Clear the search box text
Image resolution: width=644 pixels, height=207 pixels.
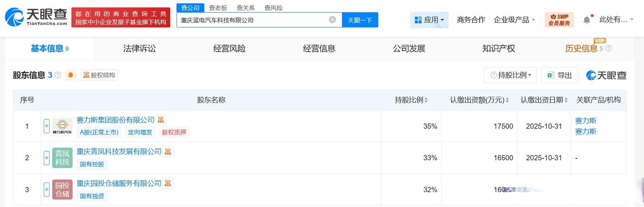[x=333, y=20]
